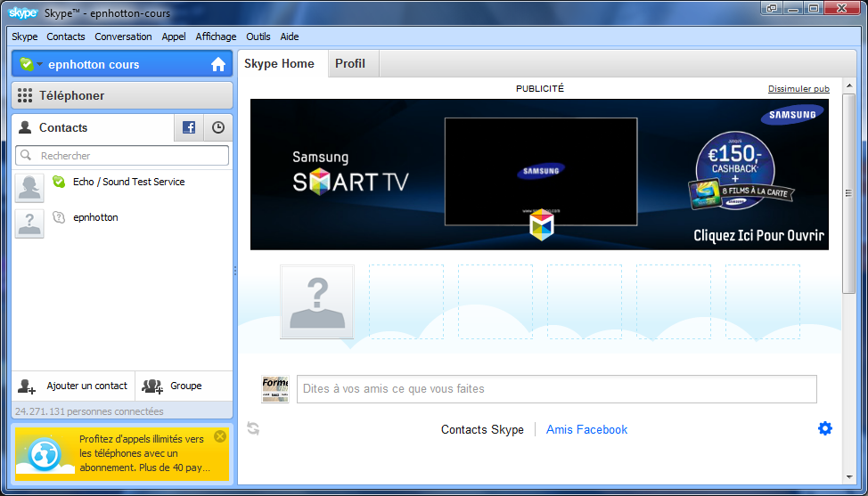Click the vertical scrollbar thumb

pos(849,193)
